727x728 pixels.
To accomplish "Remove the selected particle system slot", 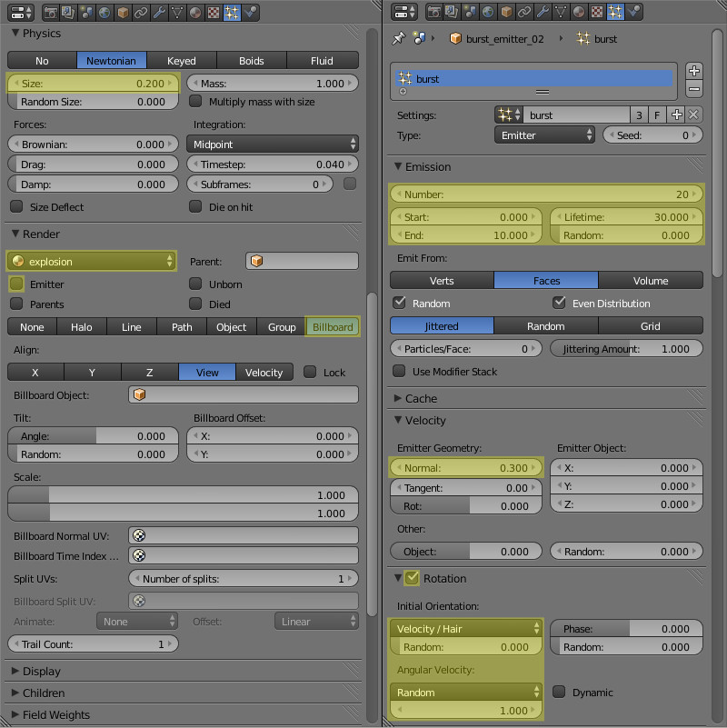I will point(693,89).
